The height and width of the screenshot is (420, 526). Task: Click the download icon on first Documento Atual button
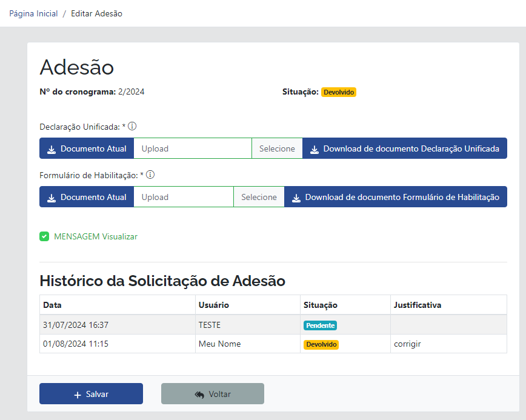pyautogui.click(x=52, y=148)
